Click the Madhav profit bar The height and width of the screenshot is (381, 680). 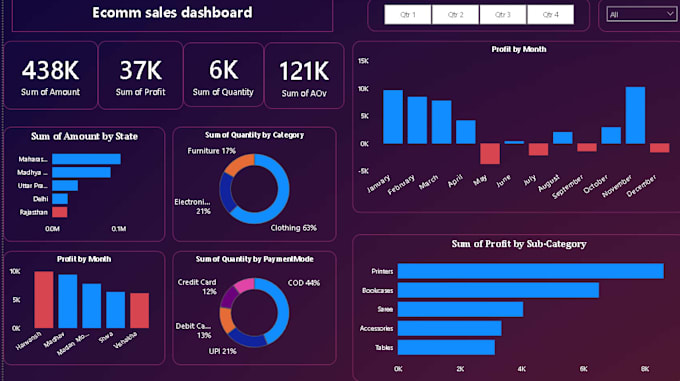(x=68, y=301)
